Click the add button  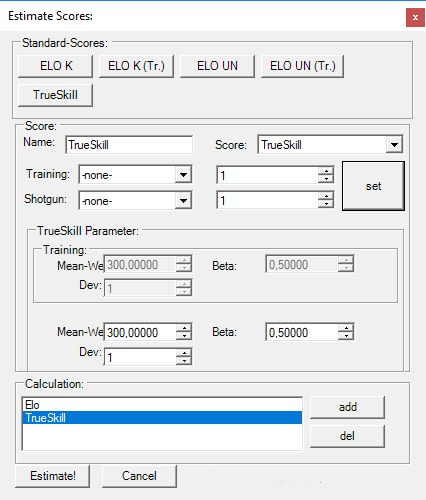347,407
